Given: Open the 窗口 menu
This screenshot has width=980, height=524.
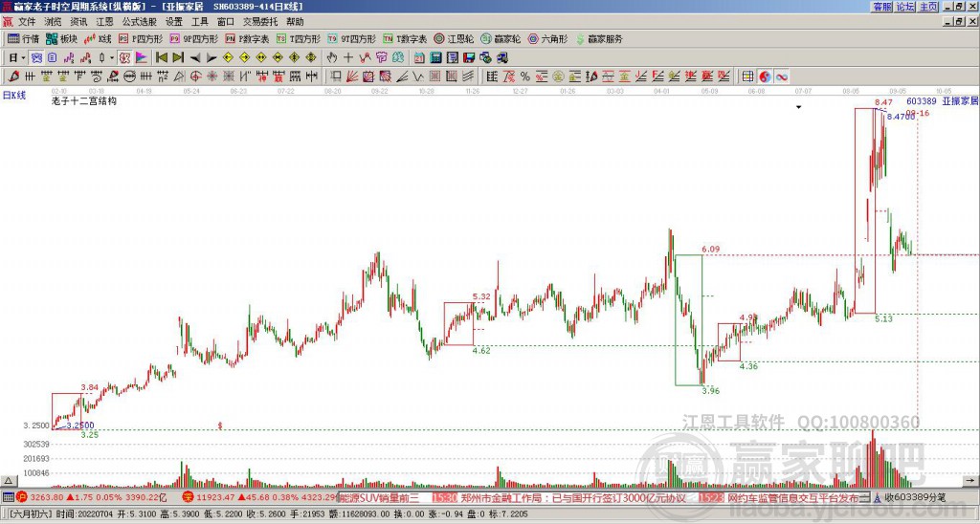Looking at the screenshot, I should tap(226, 22).
